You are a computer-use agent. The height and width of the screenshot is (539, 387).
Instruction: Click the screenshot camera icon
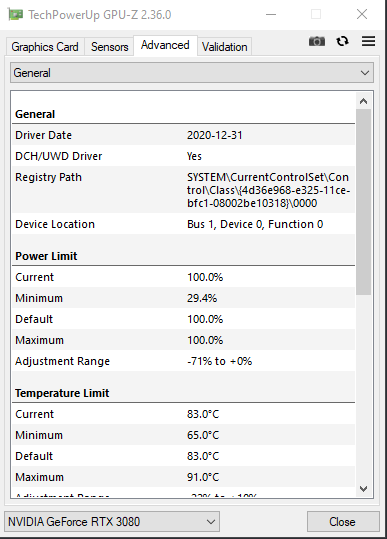tap(317, 42)
